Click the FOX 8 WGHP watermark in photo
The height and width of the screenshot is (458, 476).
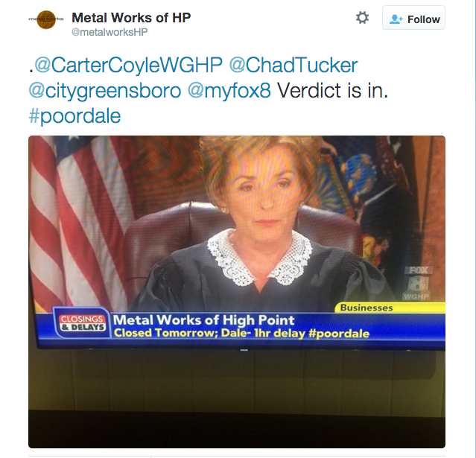(x=417, y=283)
